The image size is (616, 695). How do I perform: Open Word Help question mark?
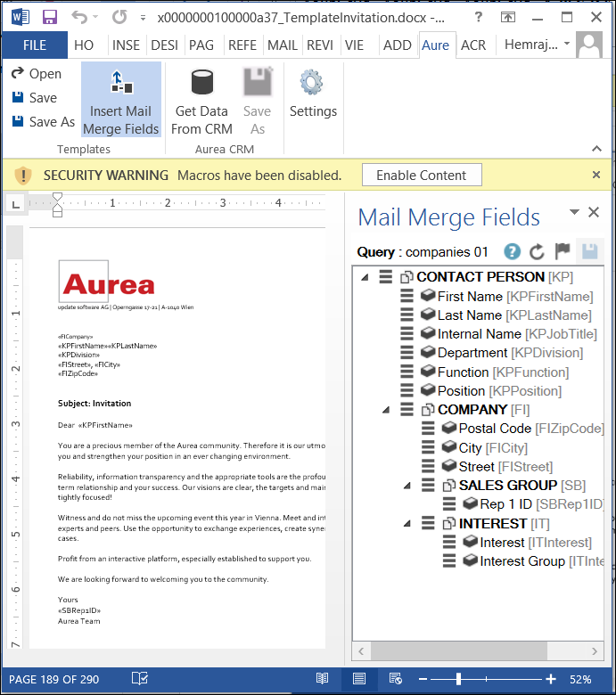click(478, 17)
